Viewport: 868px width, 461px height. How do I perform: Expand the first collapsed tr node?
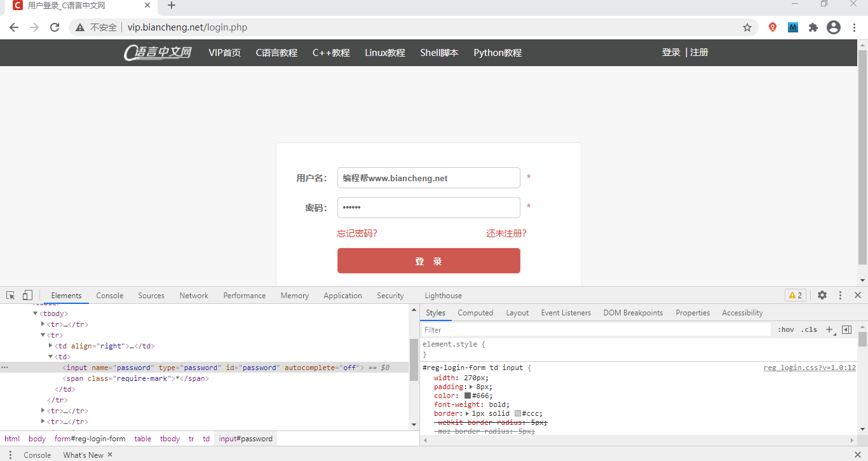(43, 324)
